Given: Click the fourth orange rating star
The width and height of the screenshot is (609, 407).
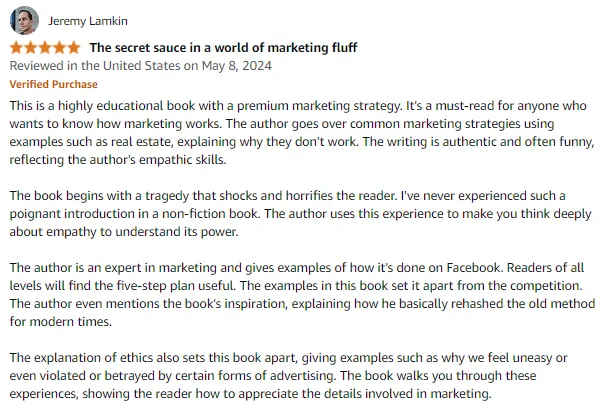Looking at the screenshot, I should pos(59,47).
